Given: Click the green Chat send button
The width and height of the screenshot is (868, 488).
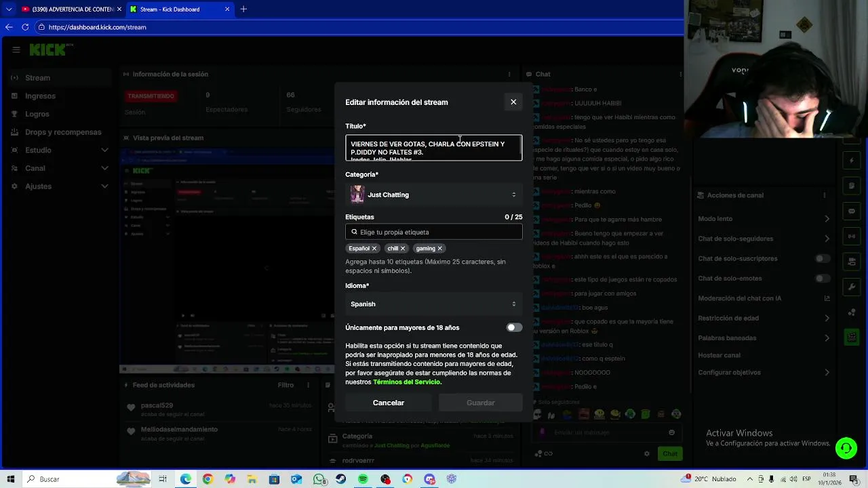Looking at the screenshot, I should [x=670, y=453].
